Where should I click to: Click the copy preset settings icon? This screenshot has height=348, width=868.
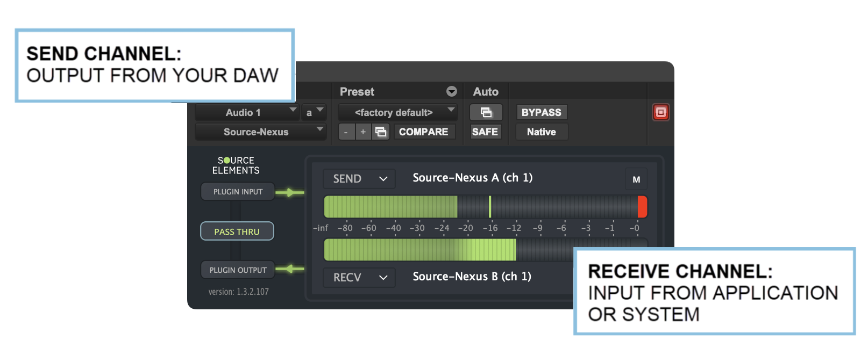pos(381,132)
